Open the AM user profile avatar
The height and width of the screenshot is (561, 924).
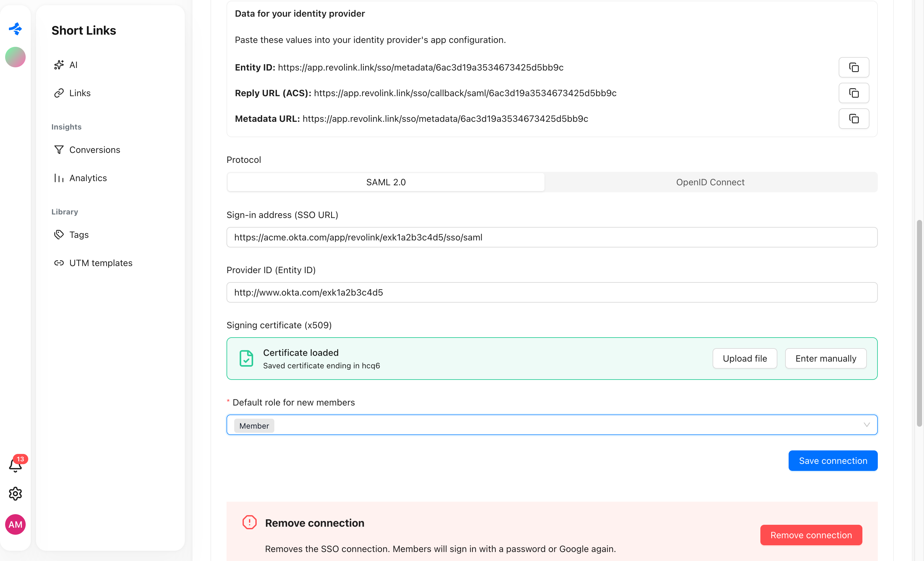15,524
